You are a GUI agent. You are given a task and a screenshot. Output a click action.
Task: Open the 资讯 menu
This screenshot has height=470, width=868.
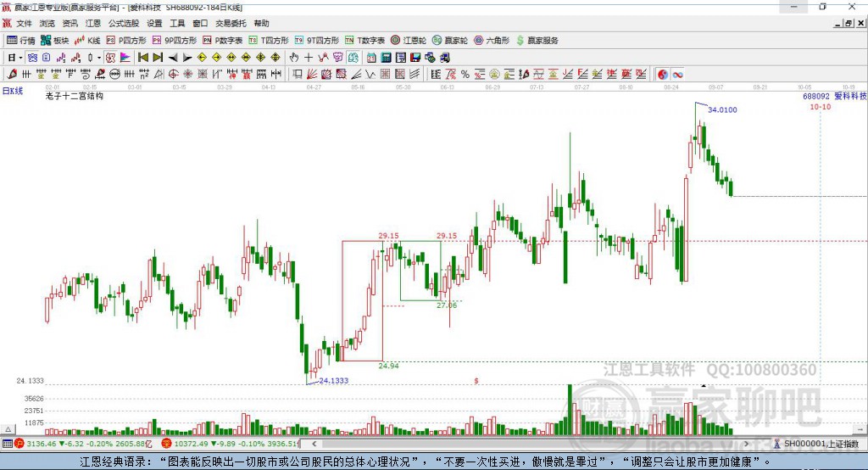click(70, 23)
